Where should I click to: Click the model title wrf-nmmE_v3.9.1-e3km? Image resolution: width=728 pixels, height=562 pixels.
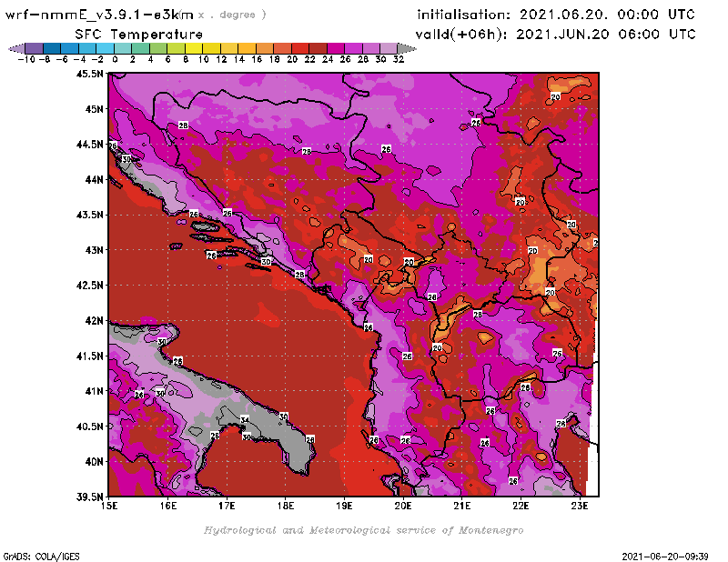coord(99,15)
